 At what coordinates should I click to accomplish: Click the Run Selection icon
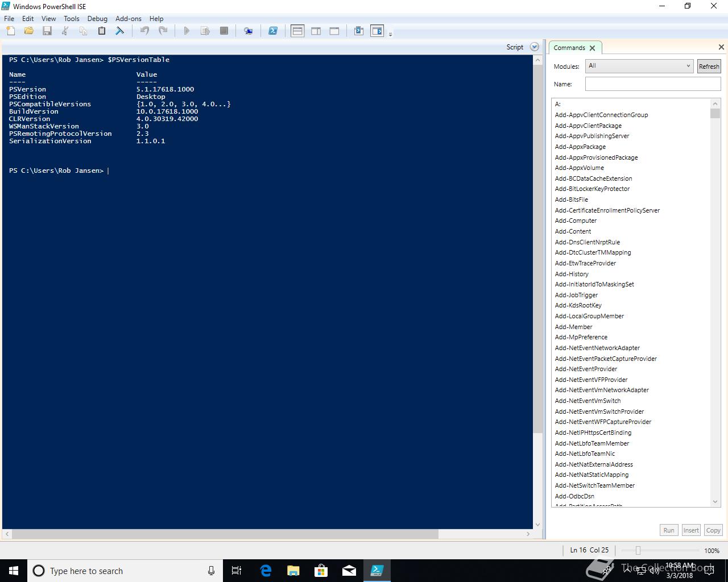coord(205,31)
